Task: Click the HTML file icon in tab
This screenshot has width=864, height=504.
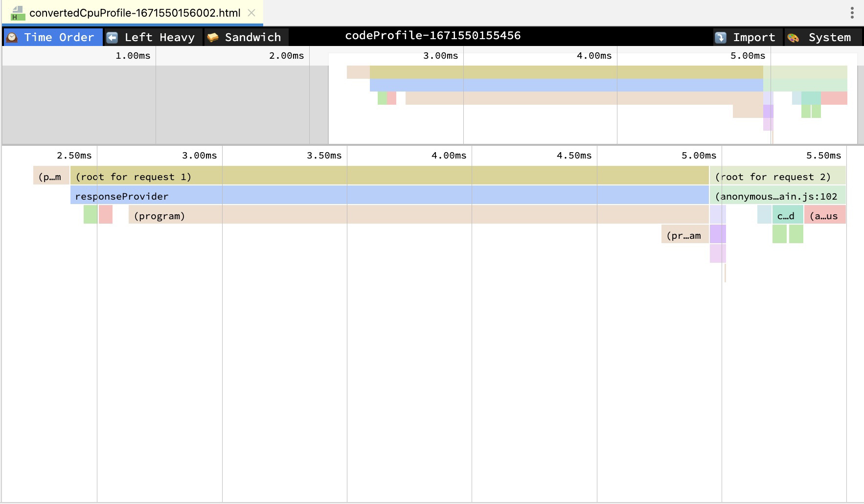Action: tap(17, 13)
